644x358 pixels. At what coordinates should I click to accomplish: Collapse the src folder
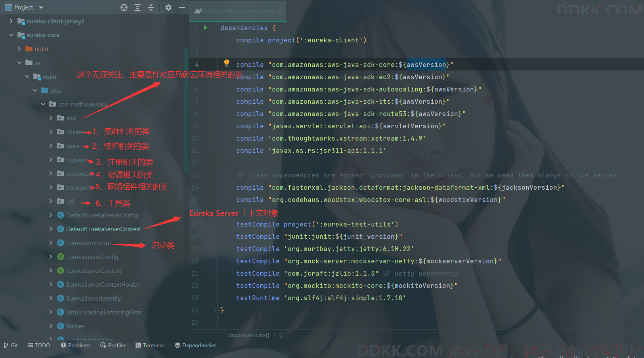click(x=19, y=63)
